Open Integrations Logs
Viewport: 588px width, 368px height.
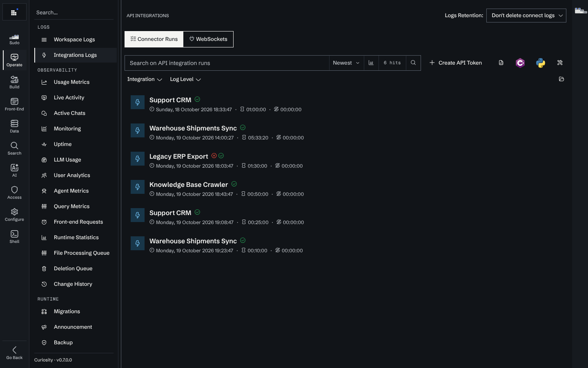tap(76, 55)
